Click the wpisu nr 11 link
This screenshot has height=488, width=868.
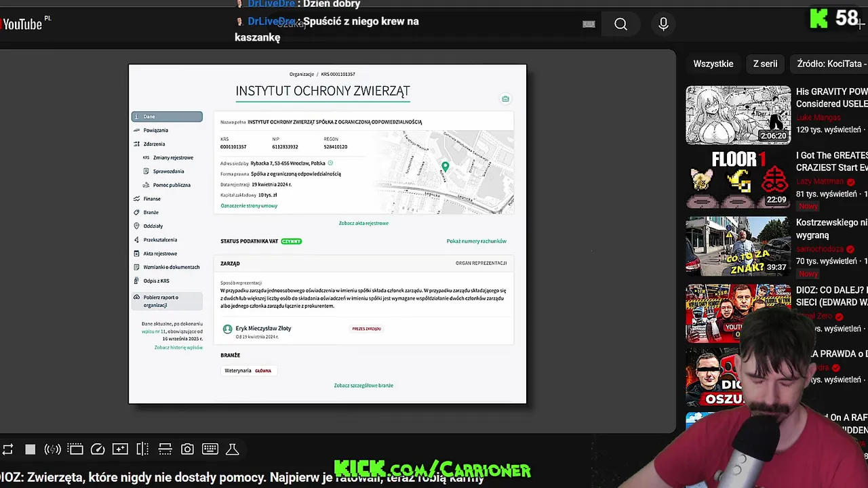(155, 331)
